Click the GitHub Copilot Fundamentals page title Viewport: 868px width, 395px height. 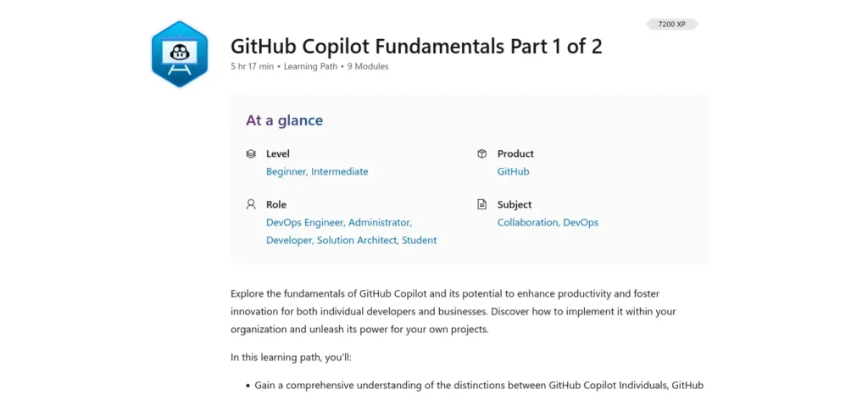tap(416, 47)
